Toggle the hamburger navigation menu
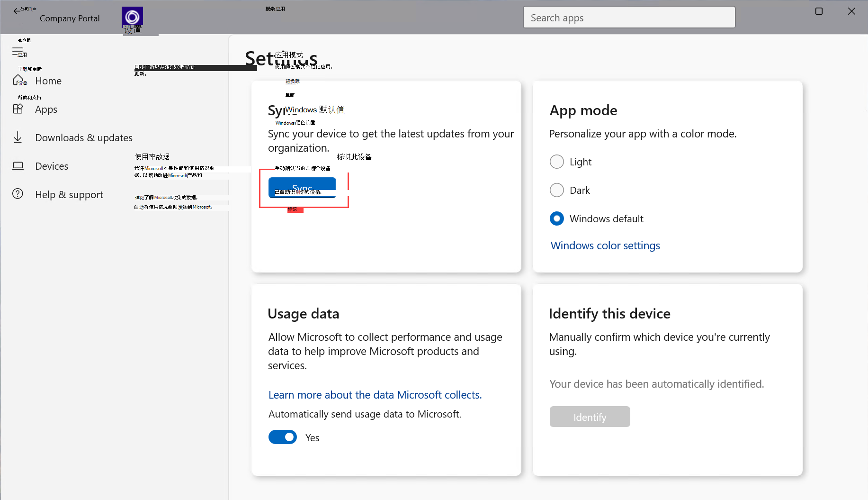Image resolution: width=868 pixels, height=500 pixels. (x=18, y=52)
